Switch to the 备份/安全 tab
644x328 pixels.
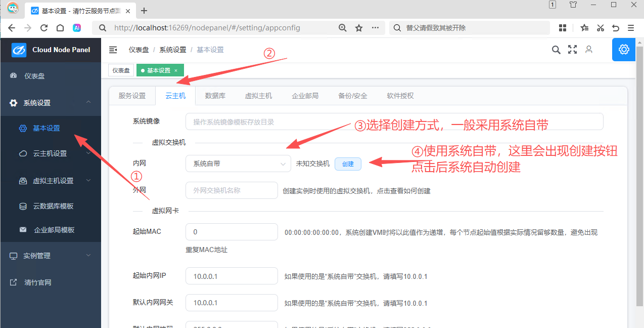(352, 96)
